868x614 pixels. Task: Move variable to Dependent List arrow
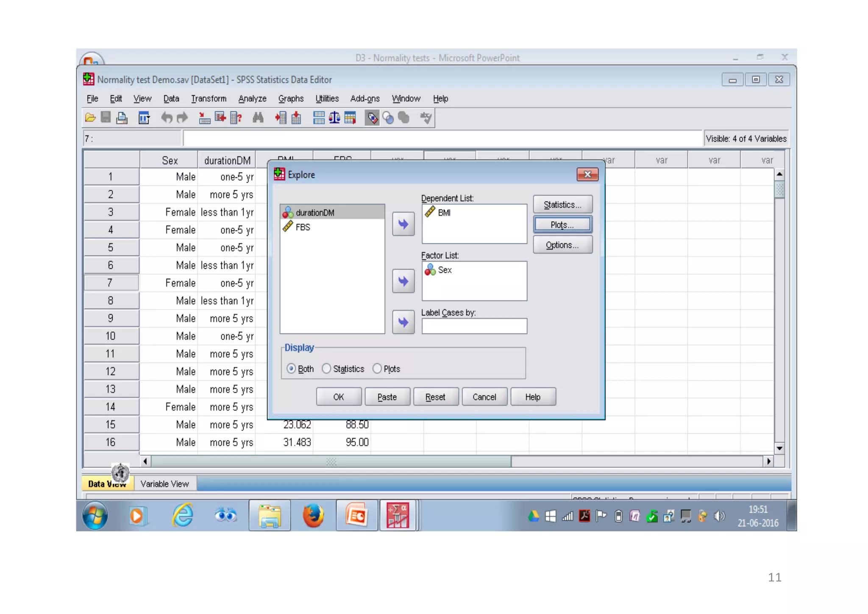pyautogui.click(x=403, y=224)
